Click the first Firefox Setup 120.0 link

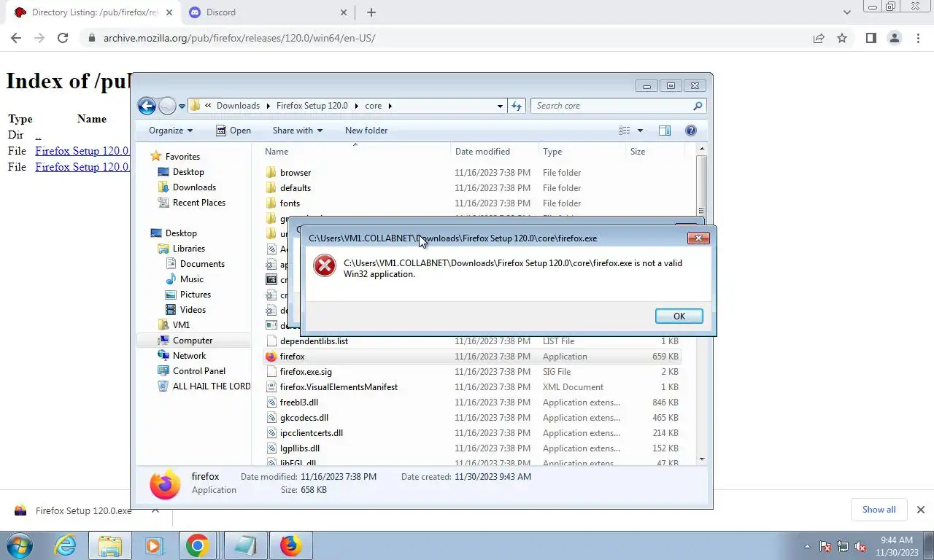tap(82, 151)
